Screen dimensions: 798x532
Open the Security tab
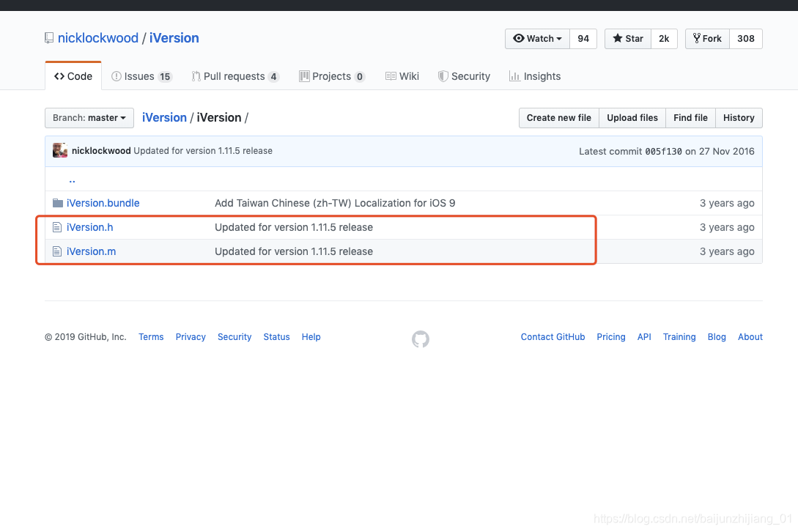464,76
